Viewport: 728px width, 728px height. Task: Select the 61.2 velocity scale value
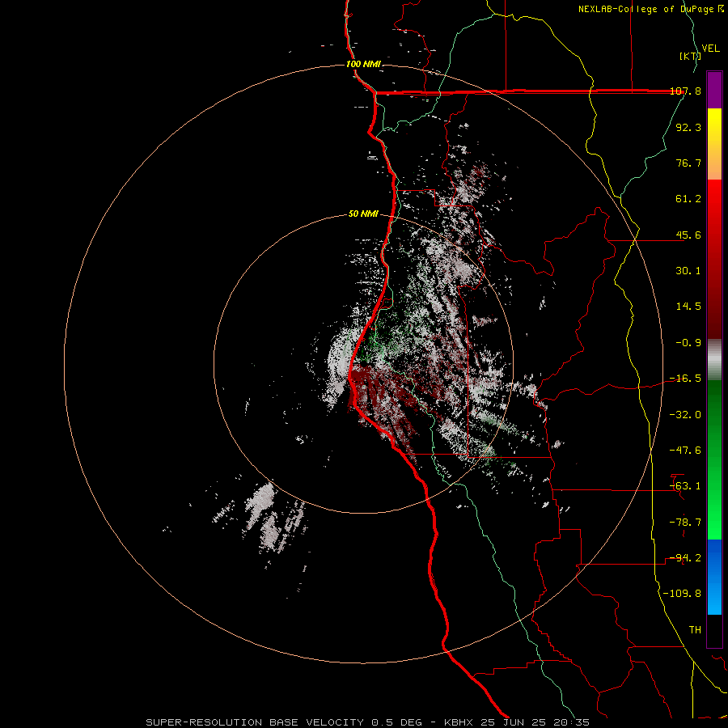[688, 199]
